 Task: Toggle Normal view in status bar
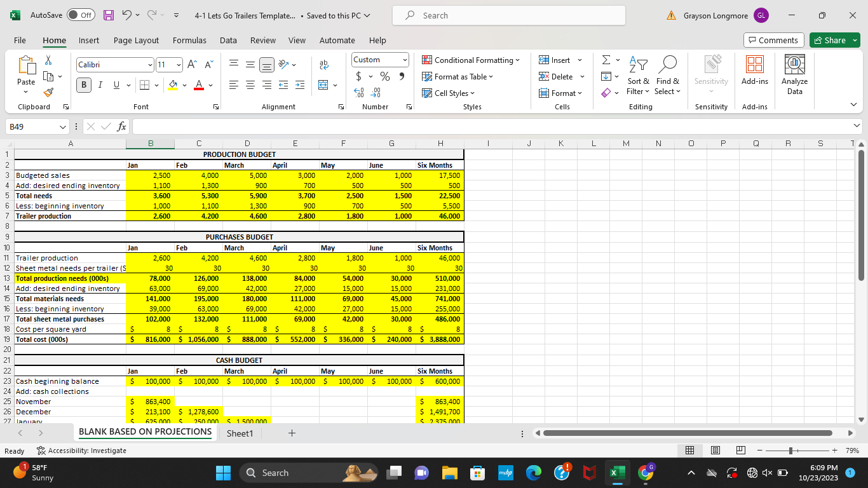pyautogui.click(x=691, y=451)
